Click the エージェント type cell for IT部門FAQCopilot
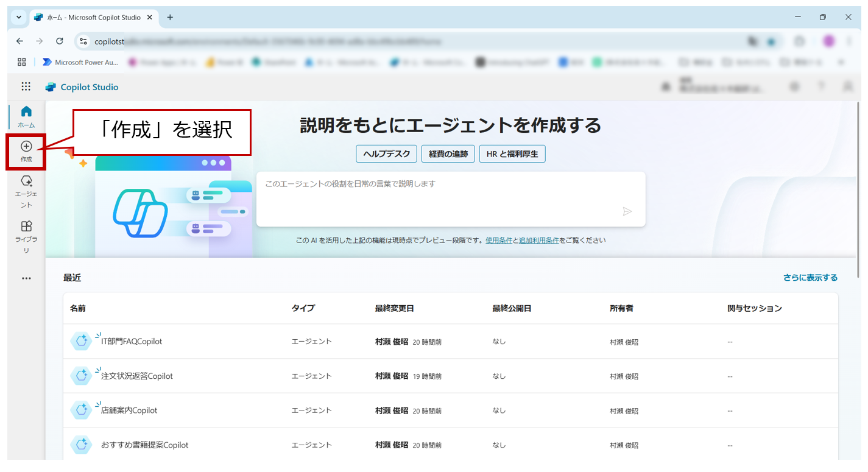Screen dimensions: 868x472 tap(311, 342)
